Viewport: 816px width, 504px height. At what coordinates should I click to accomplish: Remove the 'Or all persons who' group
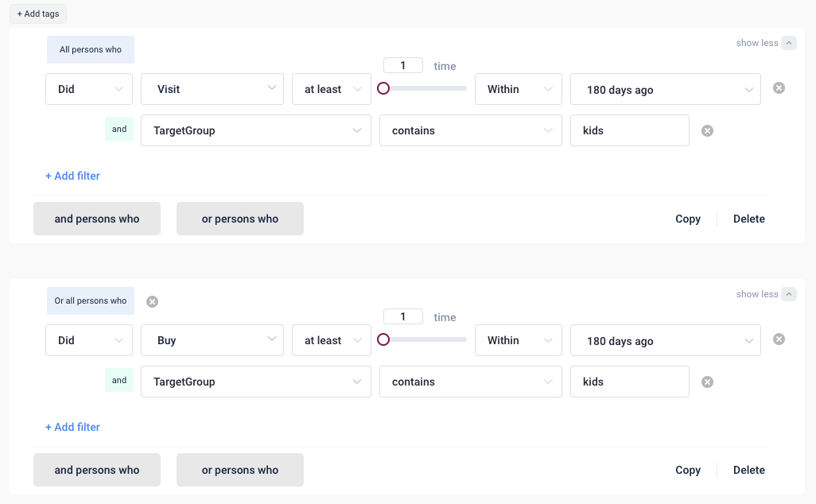[152, 301]
